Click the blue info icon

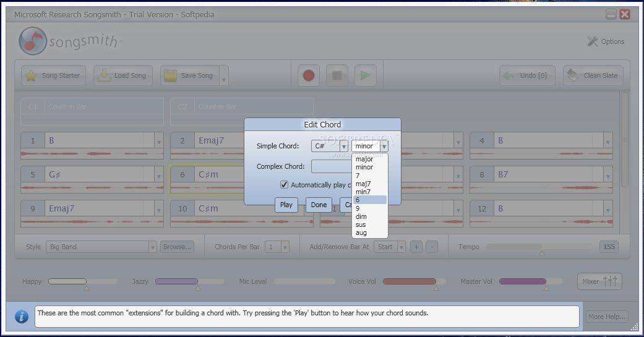click(22, 317)
